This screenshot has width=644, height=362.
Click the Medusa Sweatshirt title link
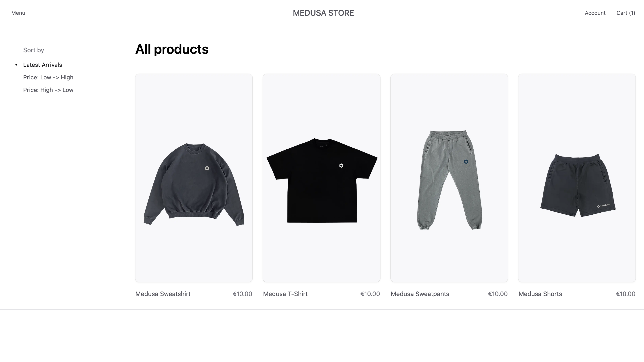pos(163,294)
